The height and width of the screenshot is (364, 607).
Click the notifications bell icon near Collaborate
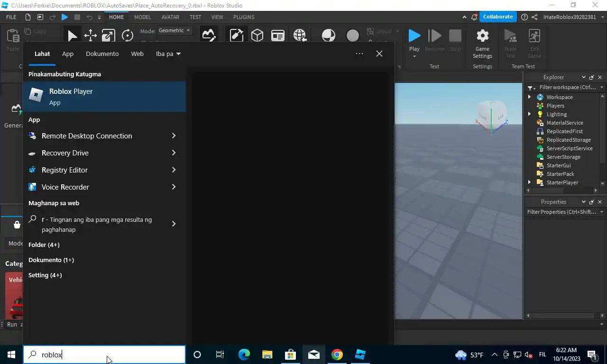[x=474, y=17]
